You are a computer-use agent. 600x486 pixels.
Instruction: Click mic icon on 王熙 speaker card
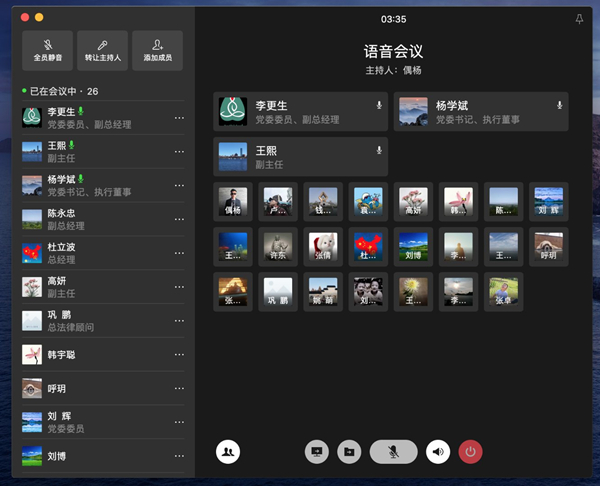(379, 150)
